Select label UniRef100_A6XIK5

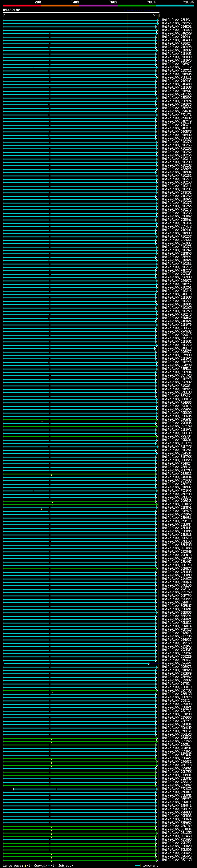pos(176,860)
